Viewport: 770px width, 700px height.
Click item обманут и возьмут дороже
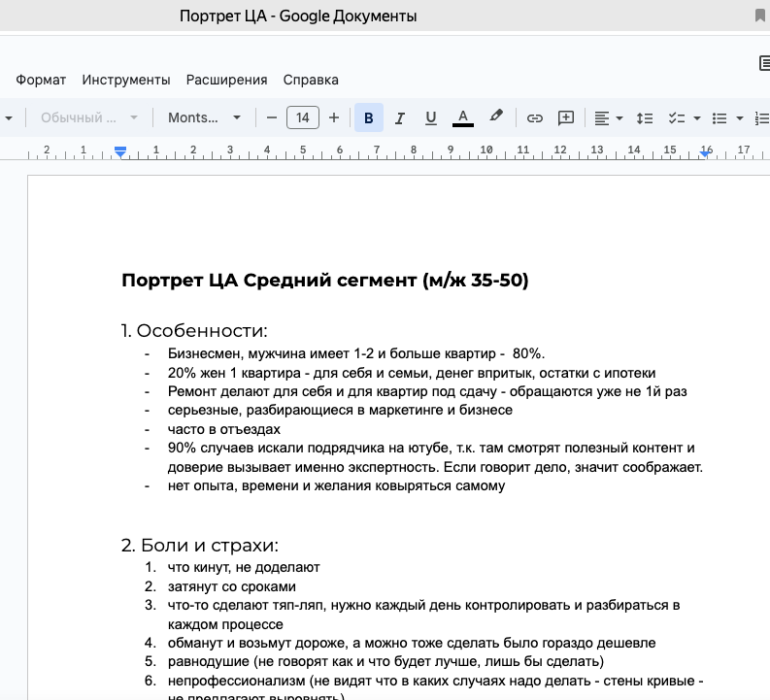tap(412, 643)
